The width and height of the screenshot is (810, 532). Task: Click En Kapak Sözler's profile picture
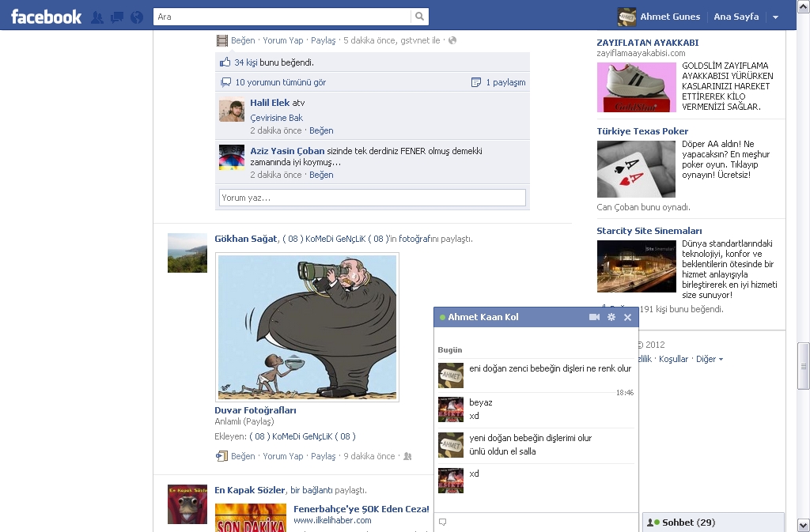187,504
